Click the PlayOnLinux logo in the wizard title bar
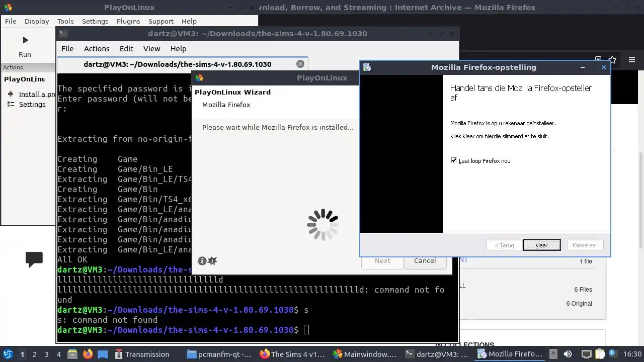 [x=199, y=78]
